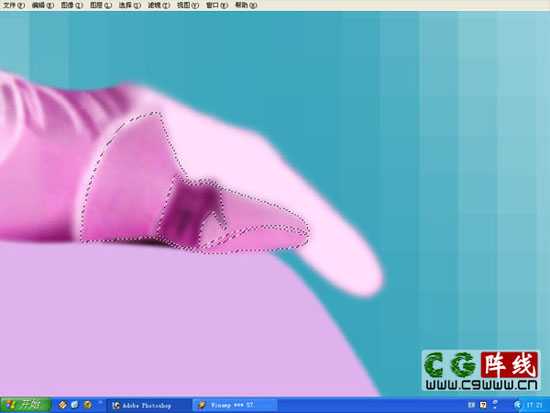Screen dimensions: 550x413
Task: Open the 窗口 (Window) menu
Action: pos(216,5)
